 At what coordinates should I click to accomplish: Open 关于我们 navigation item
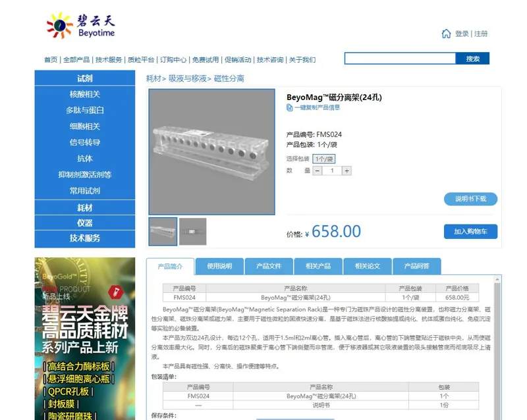[x=302, y=60]
